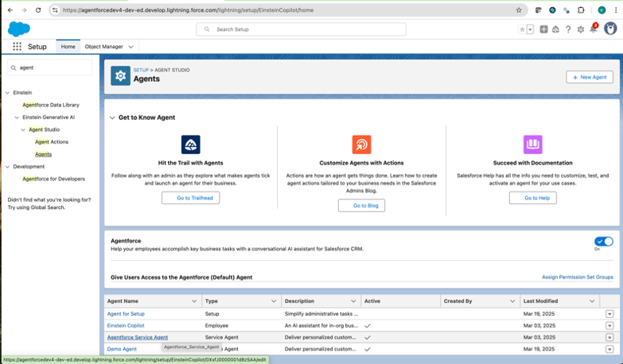Open the Setup gear menu in header
The height and width of the screenshot is (364, 623).
(581, 29)
